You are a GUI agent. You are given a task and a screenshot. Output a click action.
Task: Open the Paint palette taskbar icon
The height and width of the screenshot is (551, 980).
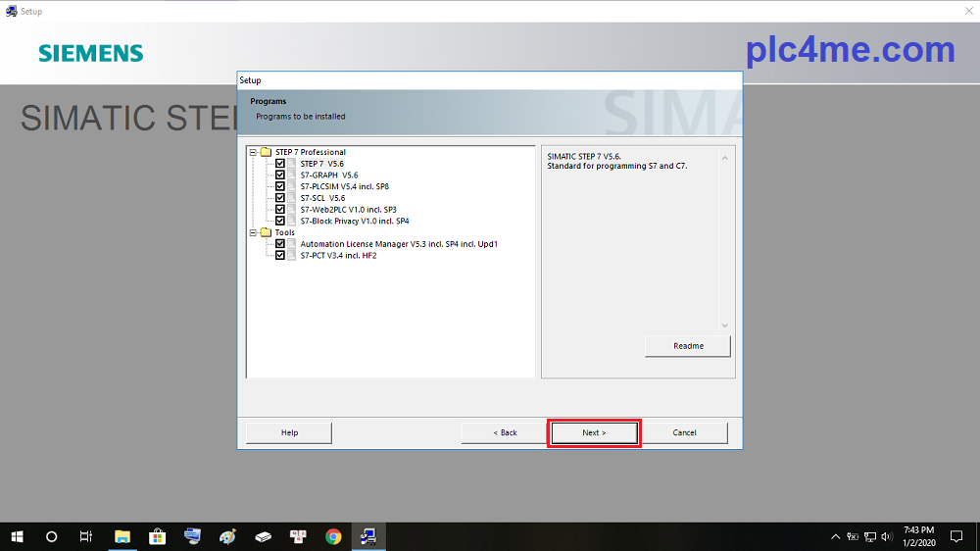tap(228, 536)
